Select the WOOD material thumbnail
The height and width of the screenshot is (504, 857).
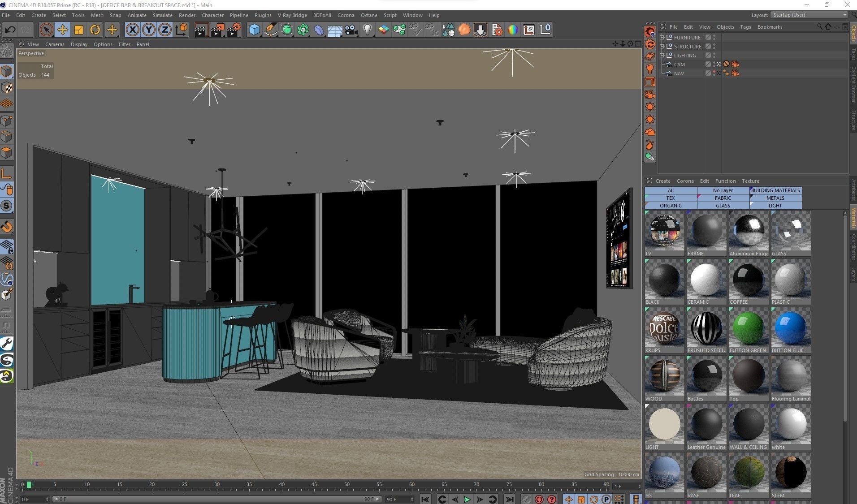664,379
